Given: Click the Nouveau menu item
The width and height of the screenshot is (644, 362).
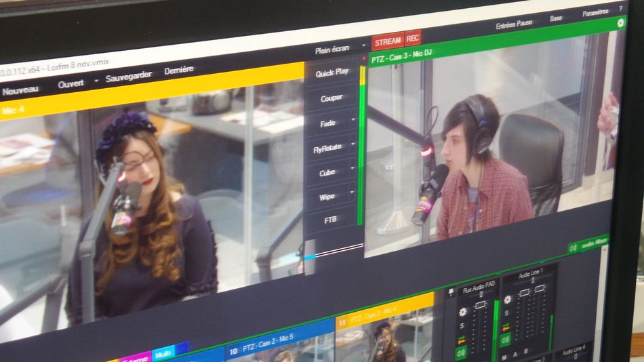Looking at the screenshot, I should click(x=20, y=91).
